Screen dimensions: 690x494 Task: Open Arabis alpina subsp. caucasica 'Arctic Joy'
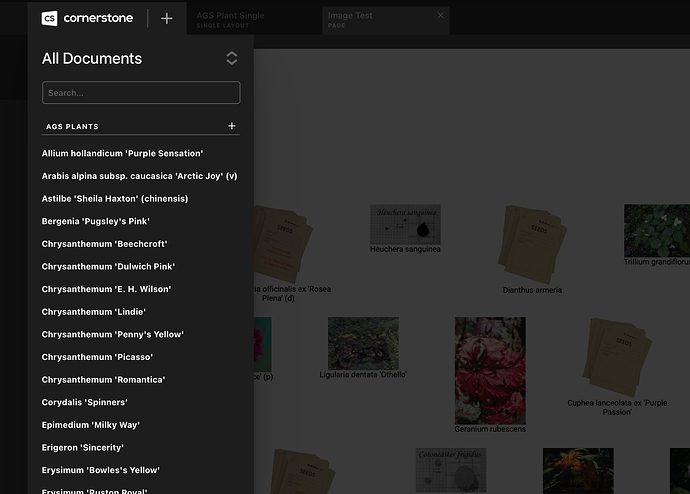[x=139, y=176]
